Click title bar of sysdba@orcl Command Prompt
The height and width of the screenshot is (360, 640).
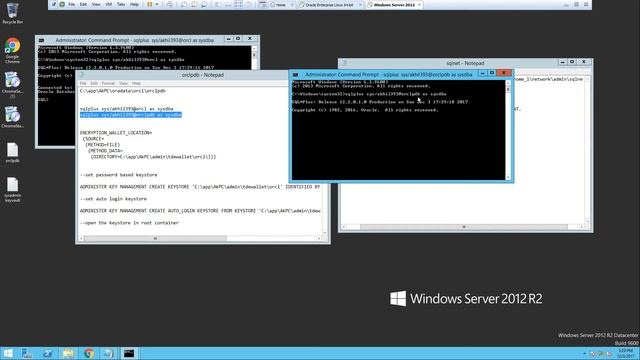point(135,40)
